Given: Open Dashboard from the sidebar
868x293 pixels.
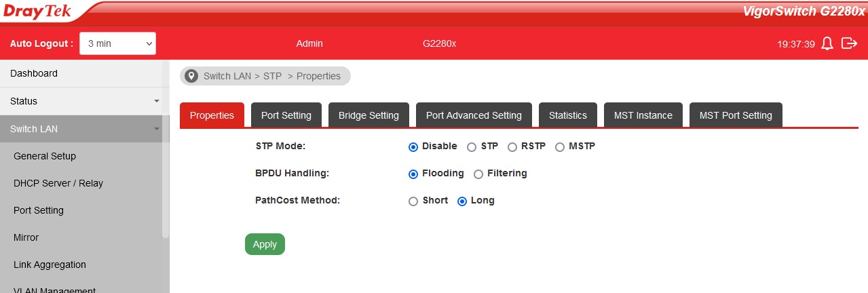Looking at the screenshot, I should [x=34, y=73].
